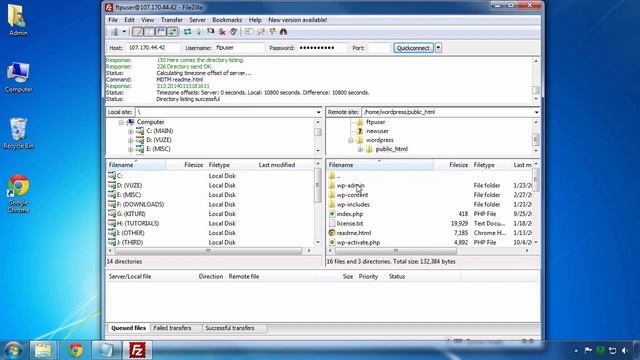Sort remote files by Filesize column

tap(451, 165)
